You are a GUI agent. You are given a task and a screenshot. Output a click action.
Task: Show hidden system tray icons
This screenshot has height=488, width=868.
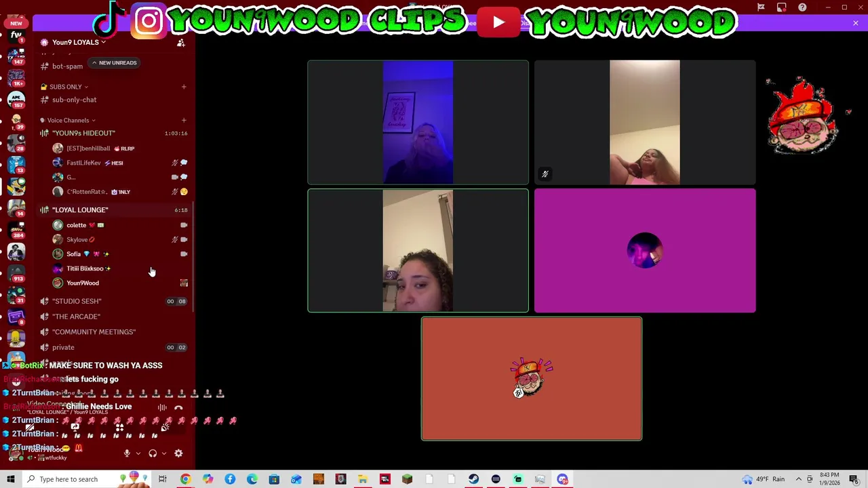point(800,479)
